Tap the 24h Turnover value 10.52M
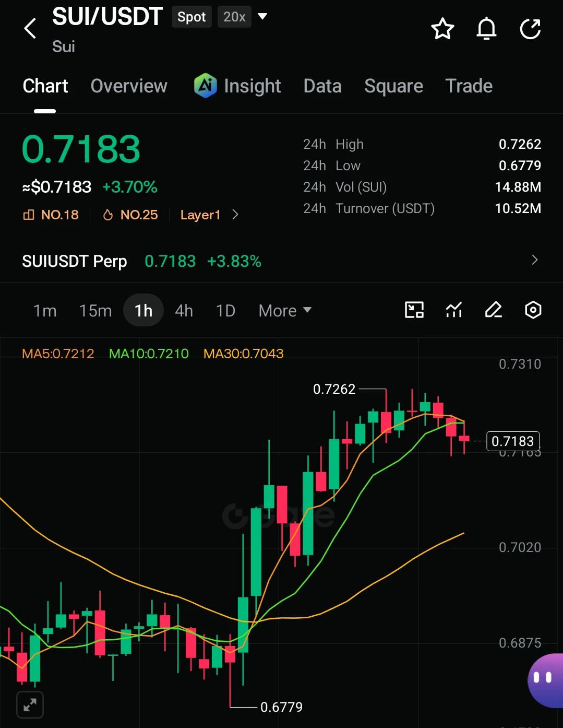Screen dimensions: 563x728 coord(518,208)
